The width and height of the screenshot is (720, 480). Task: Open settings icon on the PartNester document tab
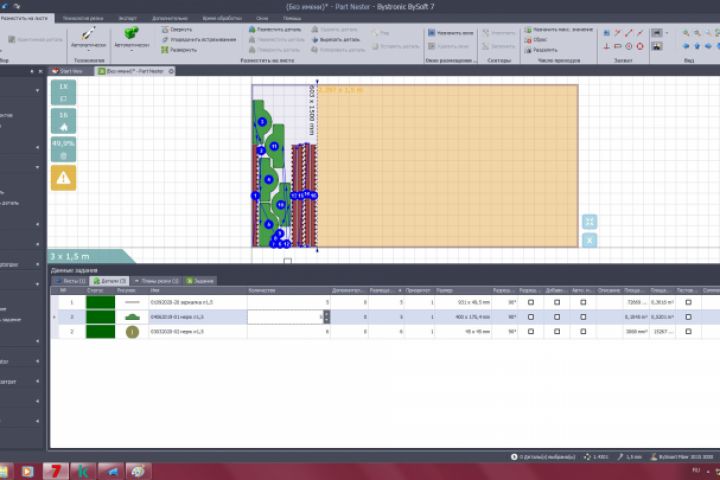[x=171, y=71]
